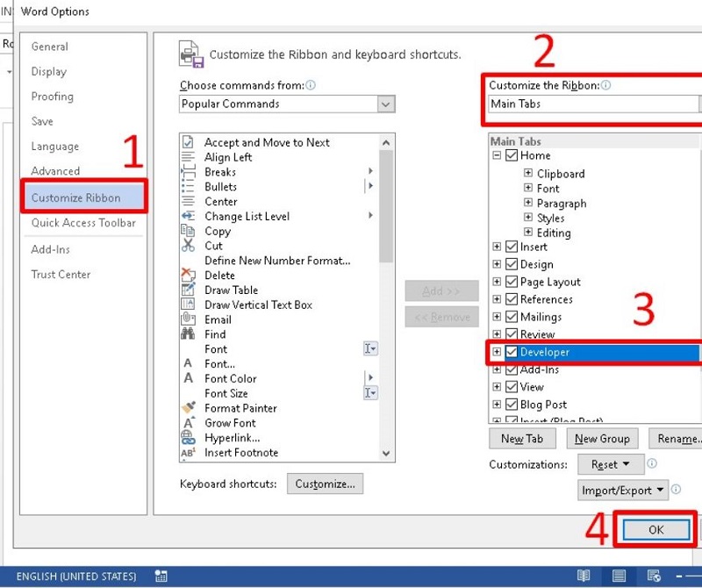Click the New Tab button
The width and height of the screenshot is (702, 588).
click(x=522, y=439)
